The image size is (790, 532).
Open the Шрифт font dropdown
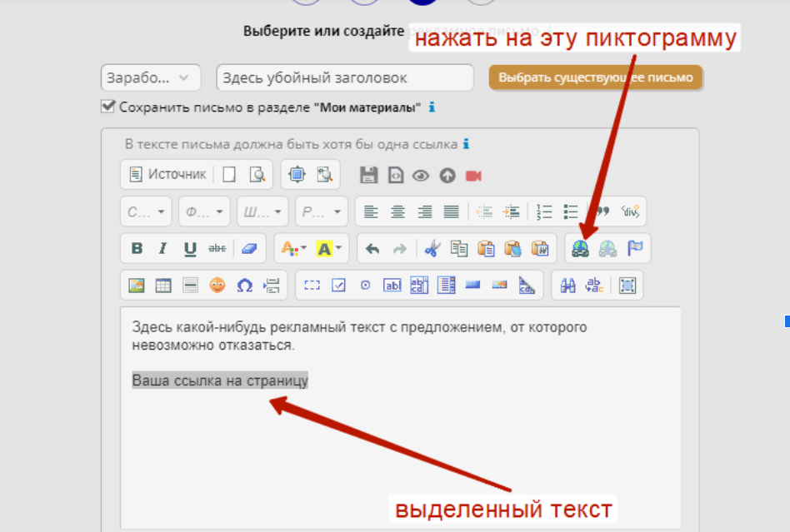tap(262, 212)
